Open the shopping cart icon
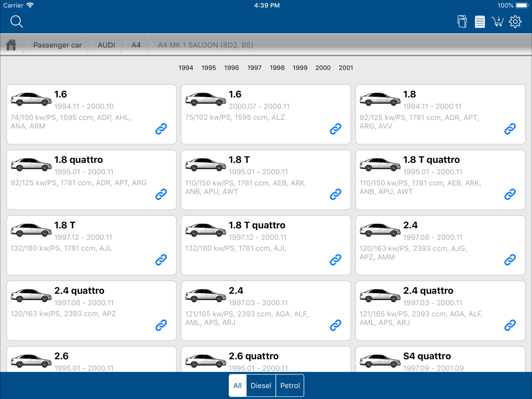 click(497, 22)
